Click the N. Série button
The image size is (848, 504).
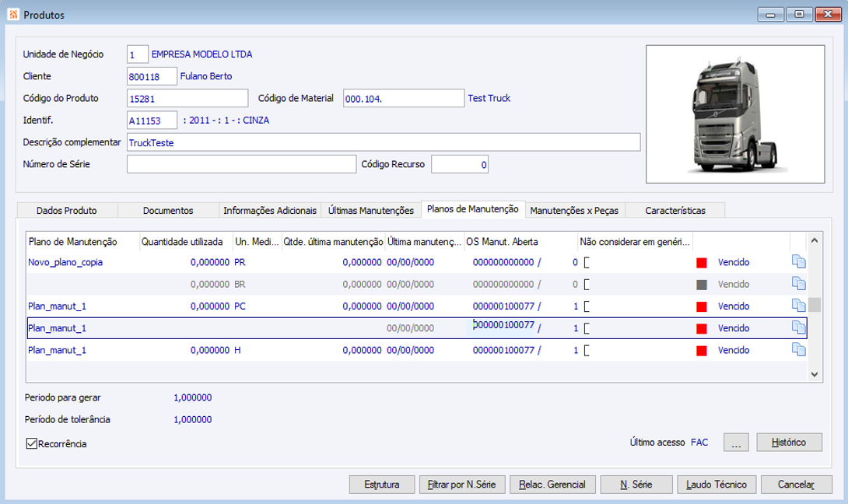(636, 485)
